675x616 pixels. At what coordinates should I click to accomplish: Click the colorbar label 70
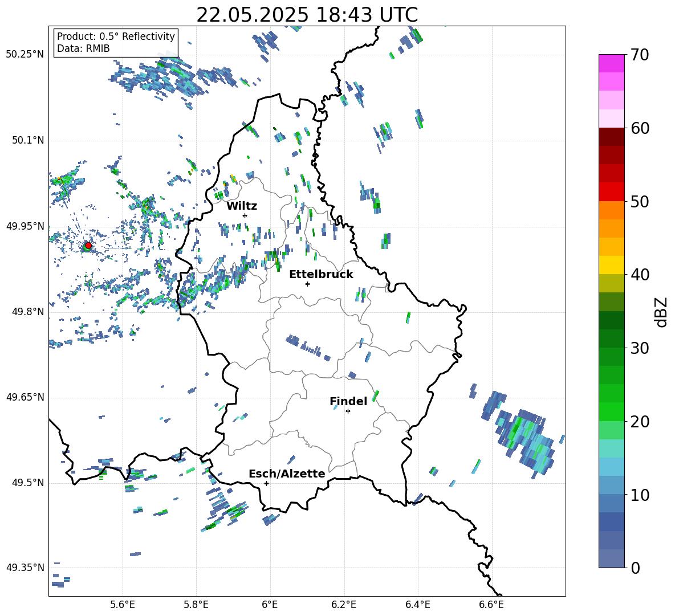click(639, 55)
